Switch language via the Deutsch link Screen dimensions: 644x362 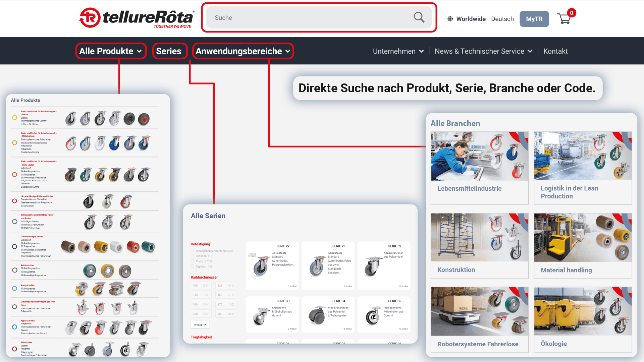click(x=502, y=19)
